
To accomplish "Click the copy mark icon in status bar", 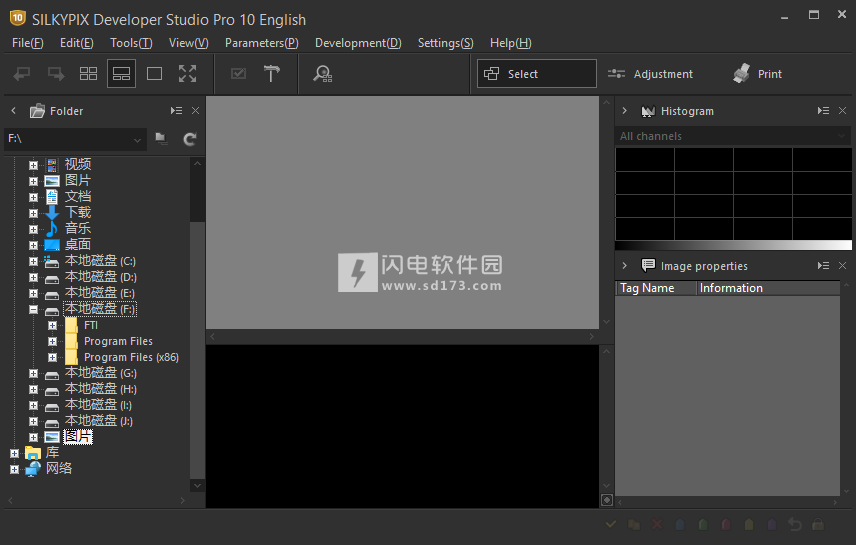I will click(634, 525).
